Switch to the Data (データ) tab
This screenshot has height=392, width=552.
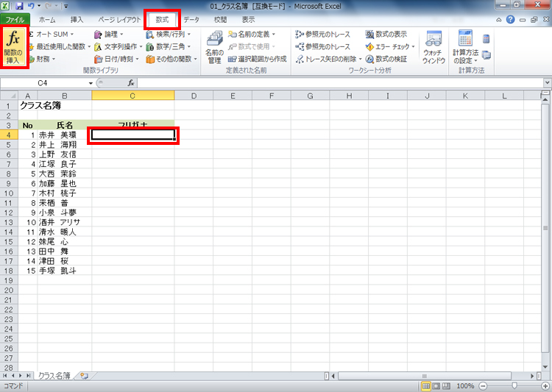[x=191, y=20]
